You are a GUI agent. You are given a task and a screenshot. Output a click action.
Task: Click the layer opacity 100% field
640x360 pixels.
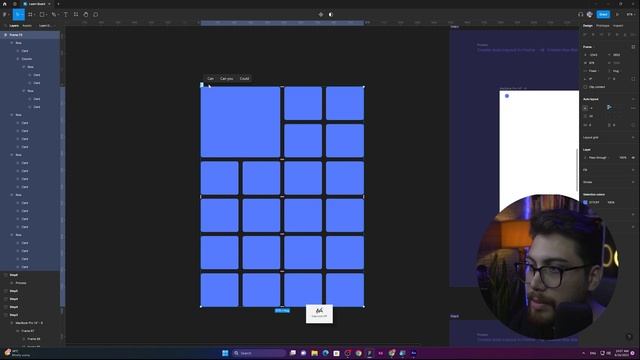(x=623, y=158)
